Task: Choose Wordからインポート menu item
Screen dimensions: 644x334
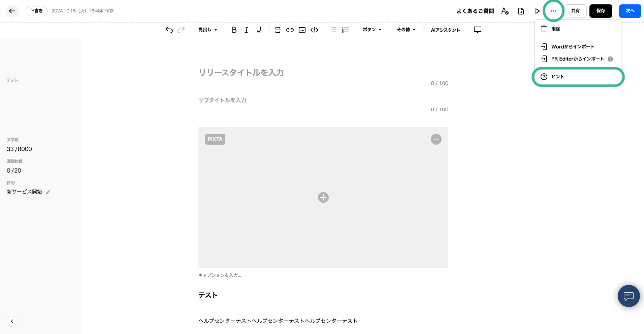Action: [572, 47]
